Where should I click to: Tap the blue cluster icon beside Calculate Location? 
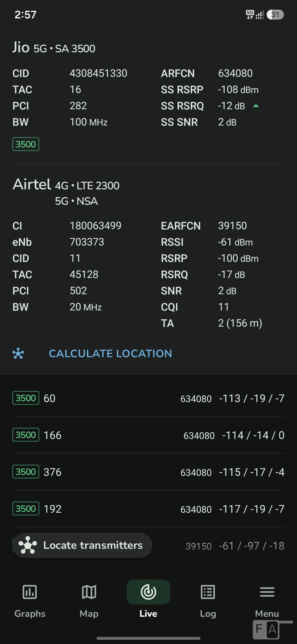18,354
